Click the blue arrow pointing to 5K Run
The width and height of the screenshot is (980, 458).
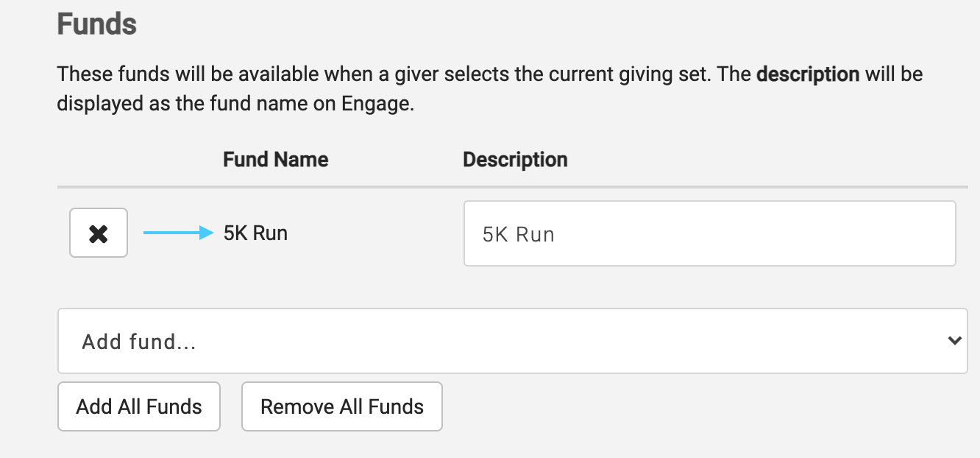[x=177, y=233]
